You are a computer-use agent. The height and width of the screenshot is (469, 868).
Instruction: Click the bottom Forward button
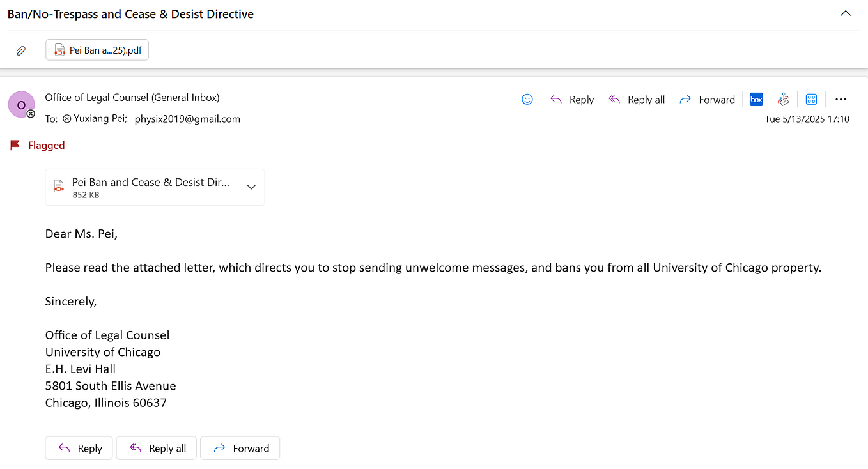(240, 448)
